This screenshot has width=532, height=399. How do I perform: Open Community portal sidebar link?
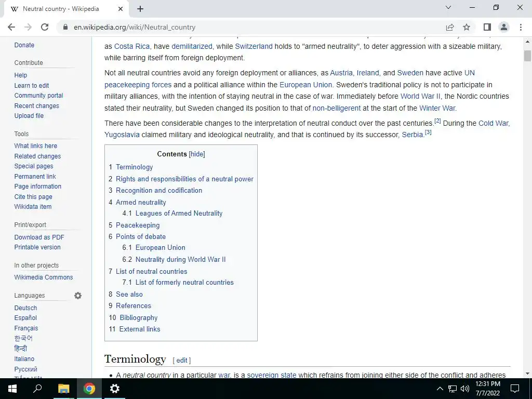coord(38,96)
